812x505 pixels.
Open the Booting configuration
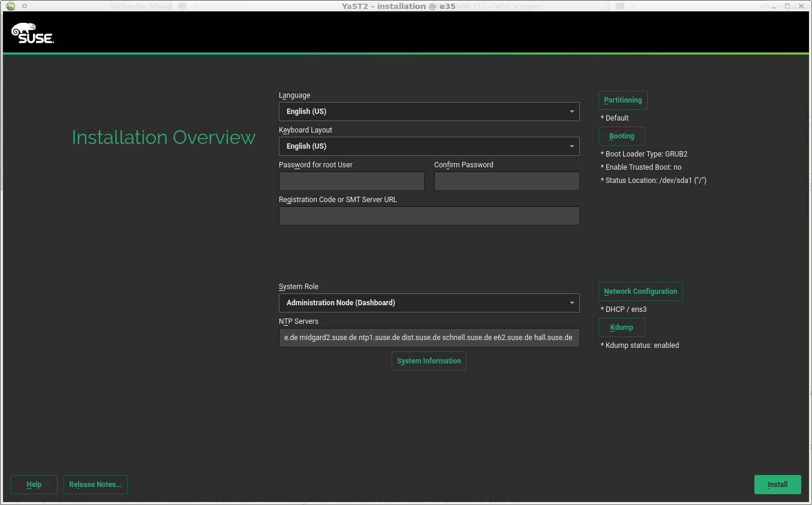click(621, 136)
